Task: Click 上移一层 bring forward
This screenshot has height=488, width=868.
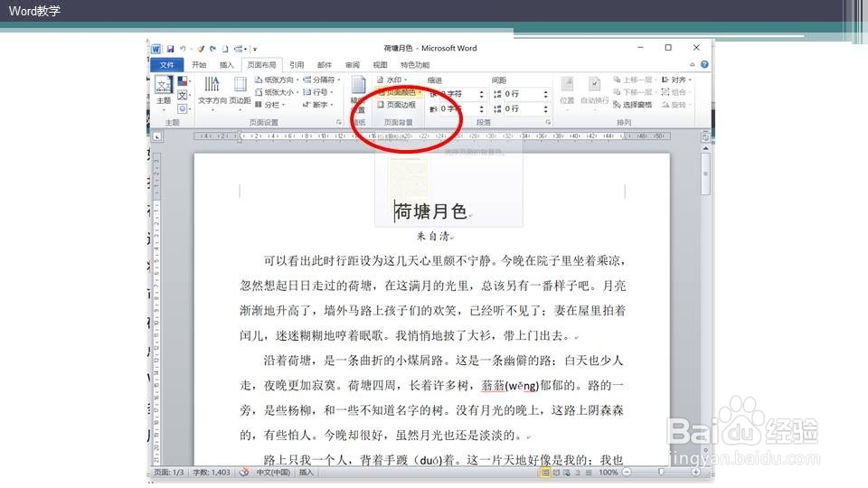Action: coord(633,80)
